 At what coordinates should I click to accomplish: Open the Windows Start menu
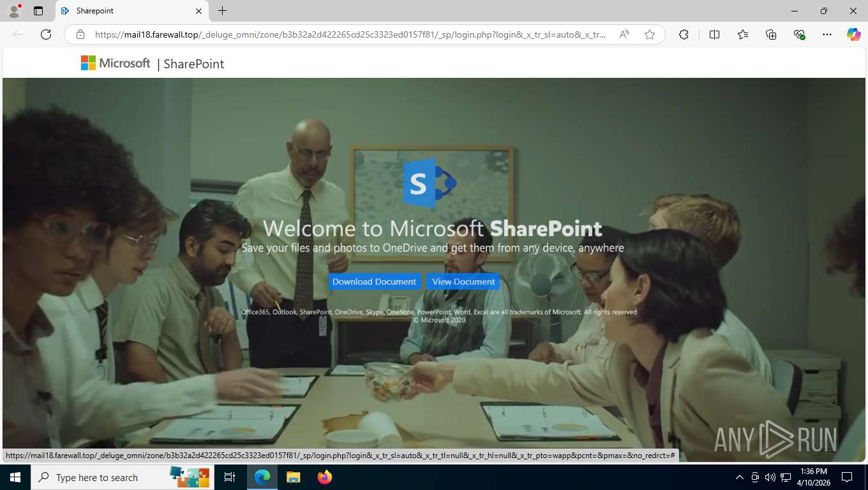point(15,477)
